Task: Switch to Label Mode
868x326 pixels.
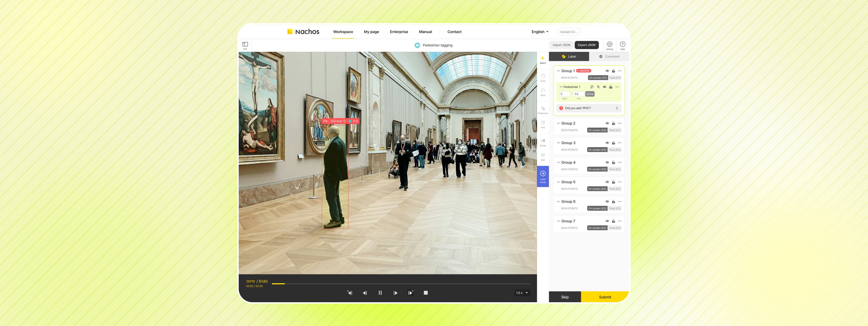Action: pyautogui.click(x=543, y=176)
